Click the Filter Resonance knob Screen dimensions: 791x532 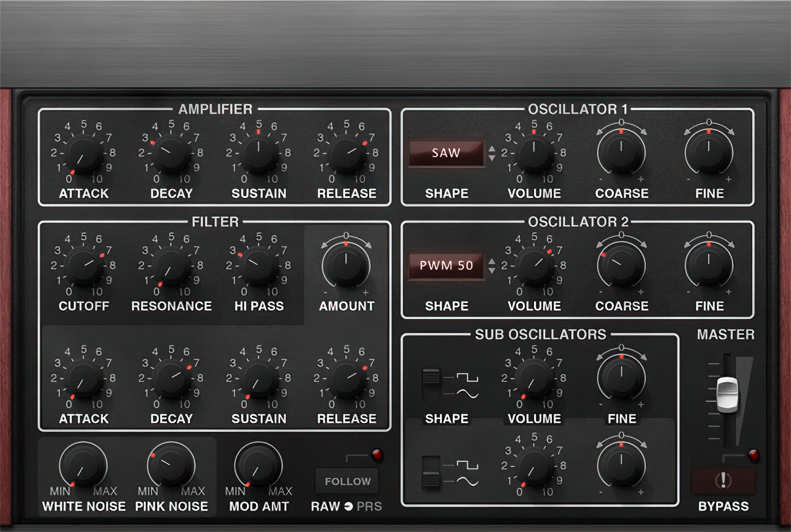click(x=171, y=266)
